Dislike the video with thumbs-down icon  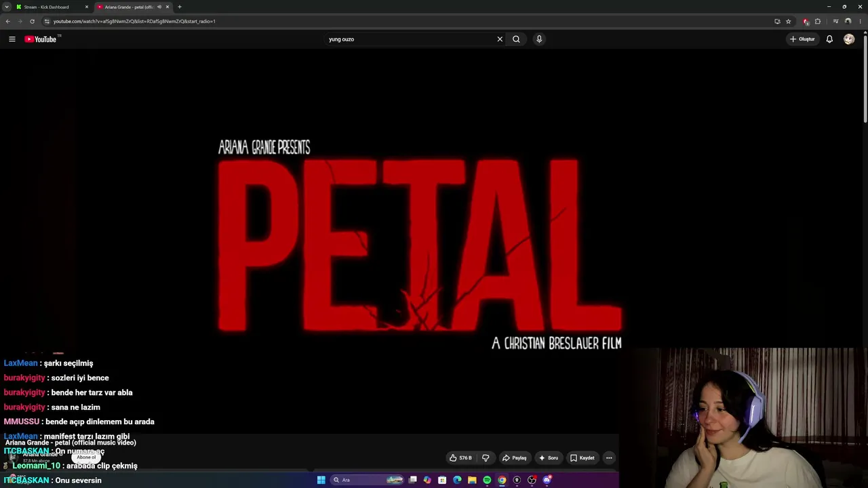click(x=486, y=458)
